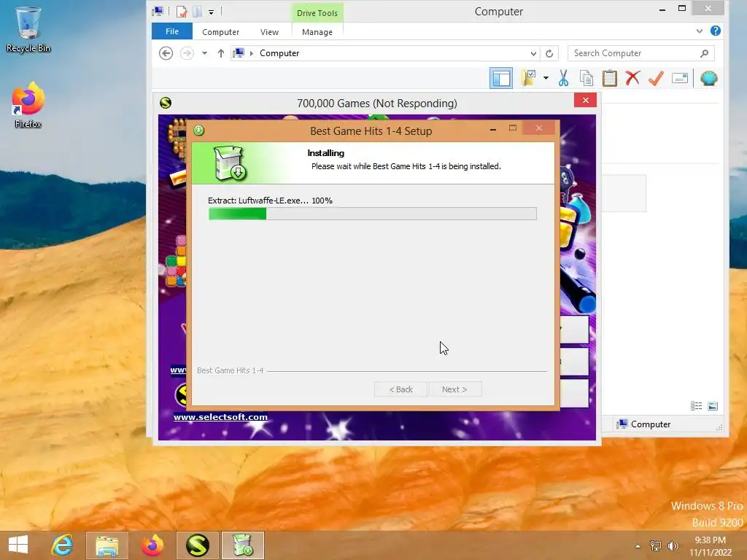Click the Paste clipboard icon
This screenshot has width=747, height=560.
coord(609,78)
